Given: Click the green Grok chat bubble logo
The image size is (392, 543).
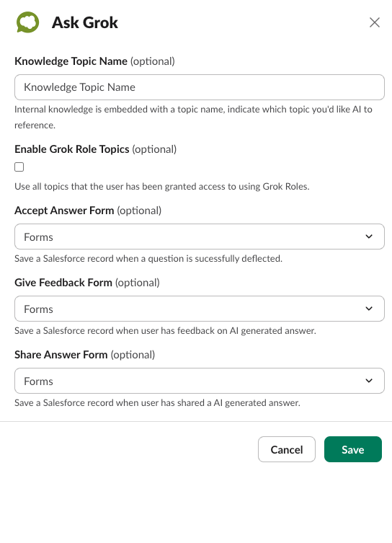Looking at the screenshot, I should [27, 22].
